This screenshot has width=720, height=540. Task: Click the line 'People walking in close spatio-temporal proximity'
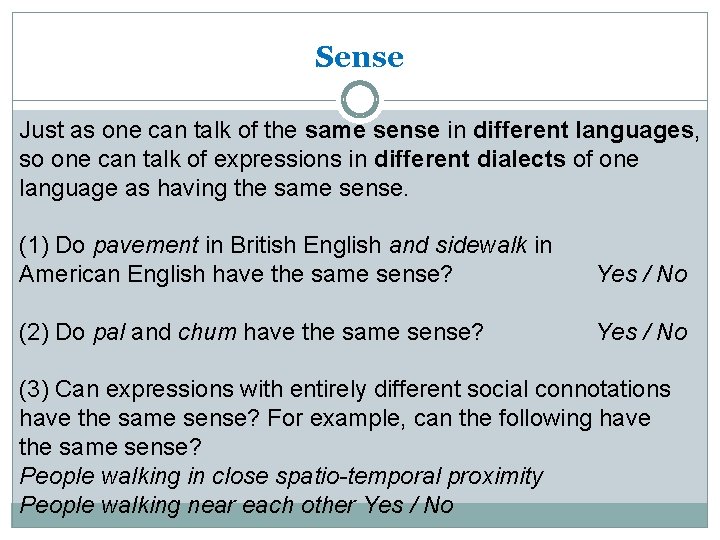point(281,476)
